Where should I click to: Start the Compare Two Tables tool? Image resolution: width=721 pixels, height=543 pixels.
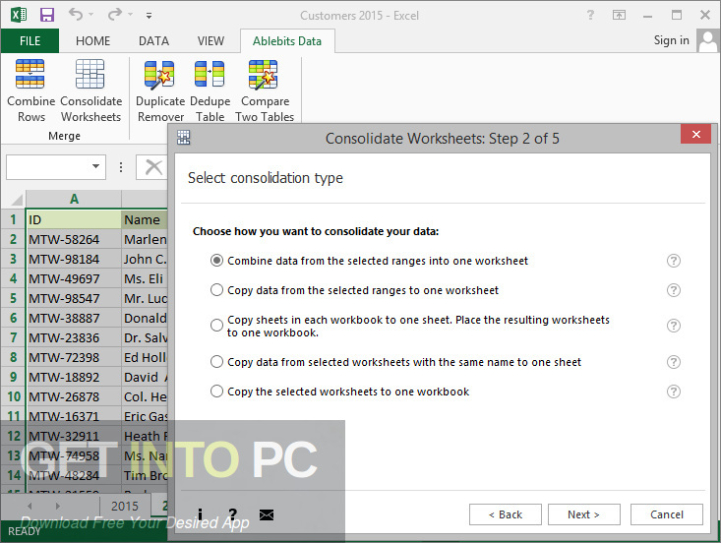click(264, 91)
